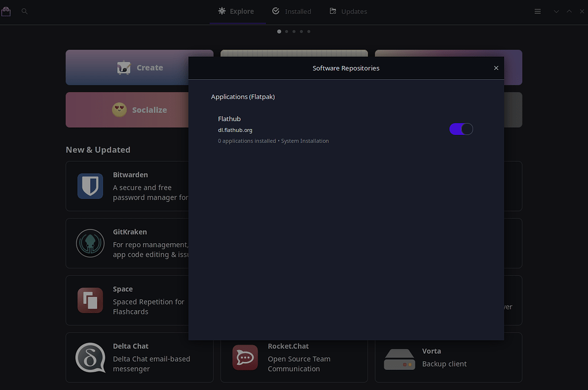The height and width of the screenshot is (390, 588).
Task: Open the chevron dropdown in the titlebar
Action: [x=555, y=11]
